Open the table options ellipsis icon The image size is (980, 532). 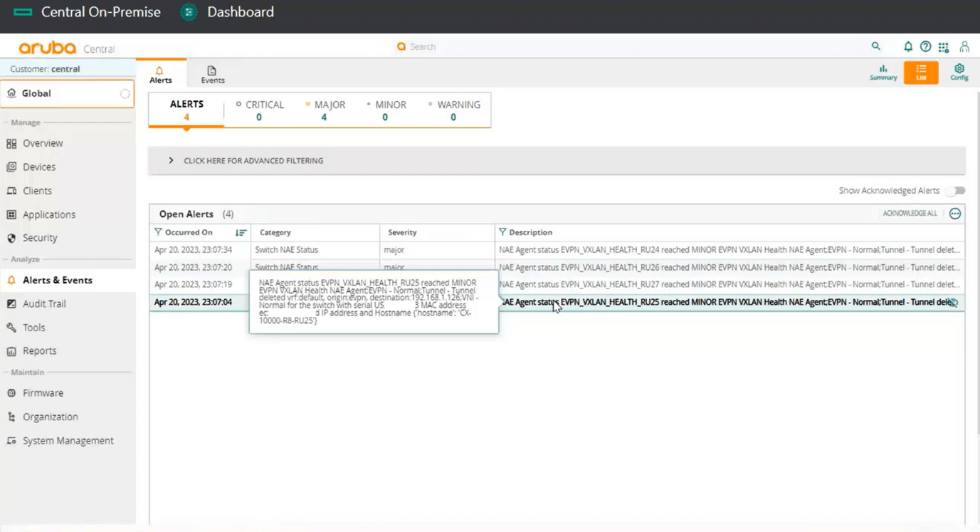955,214
